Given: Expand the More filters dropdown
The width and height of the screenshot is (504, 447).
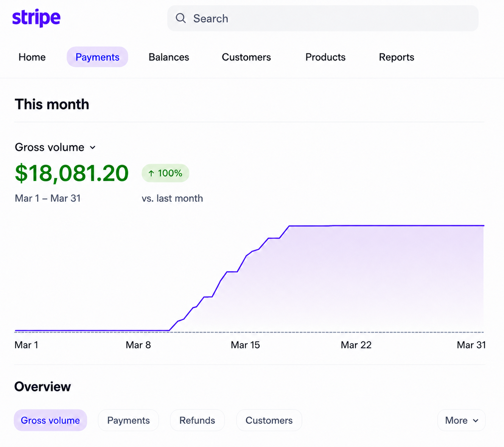Looking at the screenshot, I should tap(461, 420).
